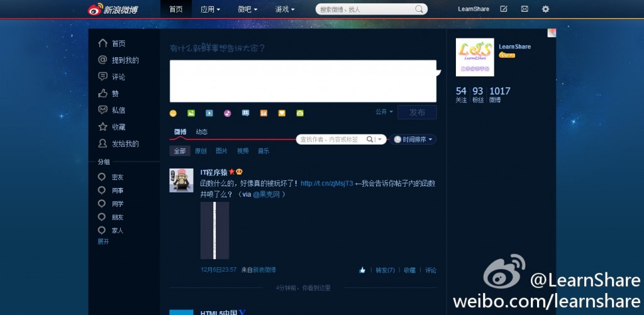Click the green image upload icon
Viewport: 644px width, 315px height.
[x=191, y=113]
